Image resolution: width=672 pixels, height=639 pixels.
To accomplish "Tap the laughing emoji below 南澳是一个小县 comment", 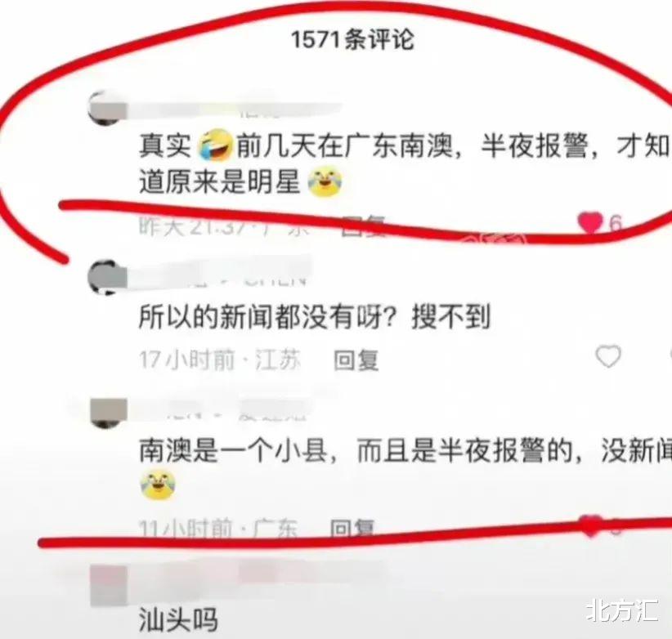I will pos(158,485).
